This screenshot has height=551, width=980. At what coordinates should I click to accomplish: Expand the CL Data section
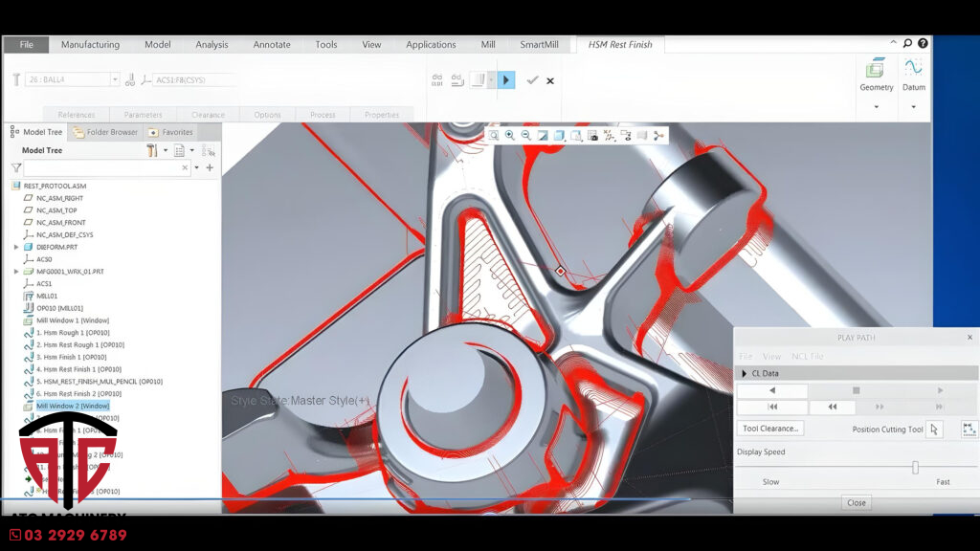745,373
